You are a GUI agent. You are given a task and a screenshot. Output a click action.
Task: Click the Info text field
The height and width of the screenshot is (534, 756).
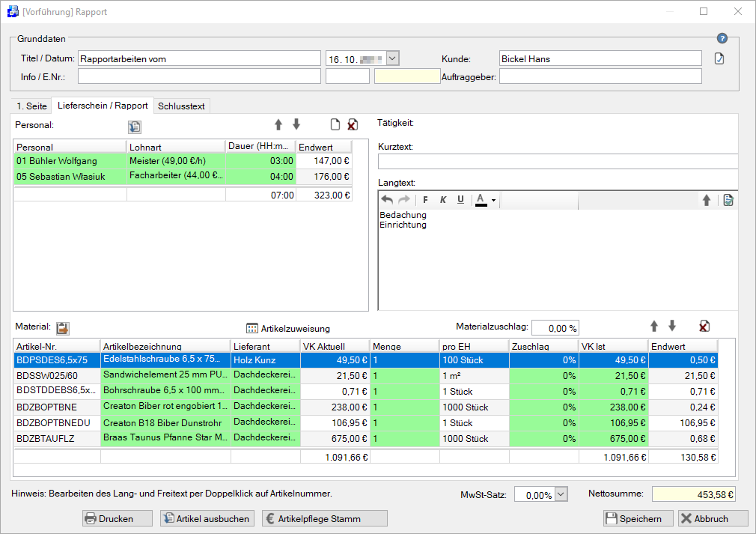coord(199,76)
